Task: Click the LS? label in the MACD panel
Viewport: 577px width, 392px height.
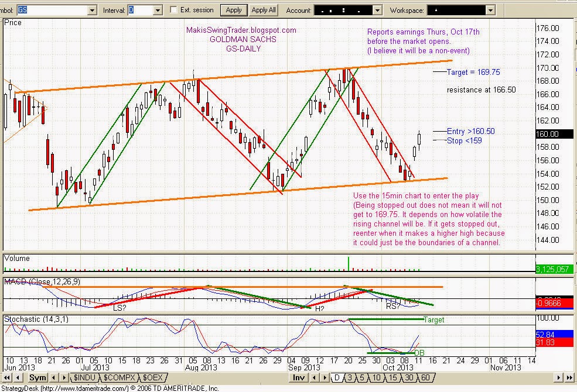Action: coord(120,308)
